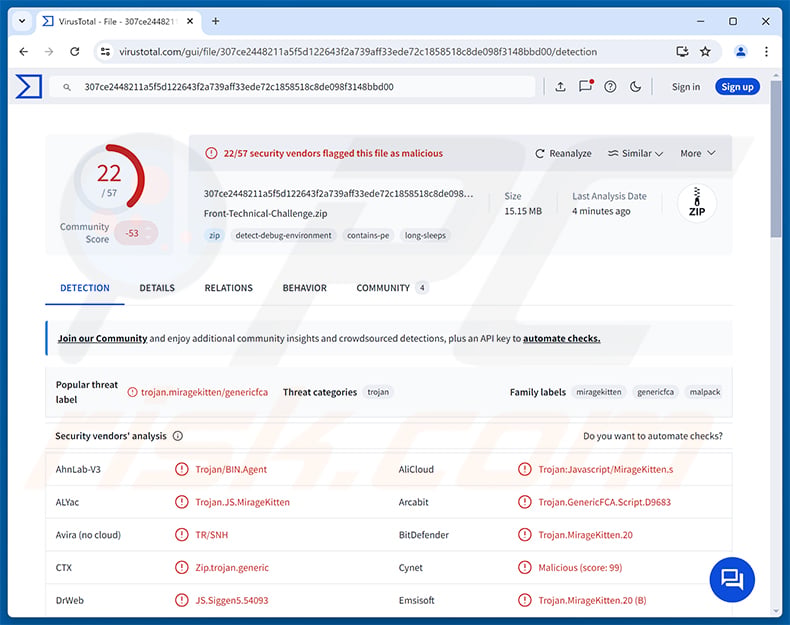
Task: Click the trojan threat category tag
Action: (378, 392)
